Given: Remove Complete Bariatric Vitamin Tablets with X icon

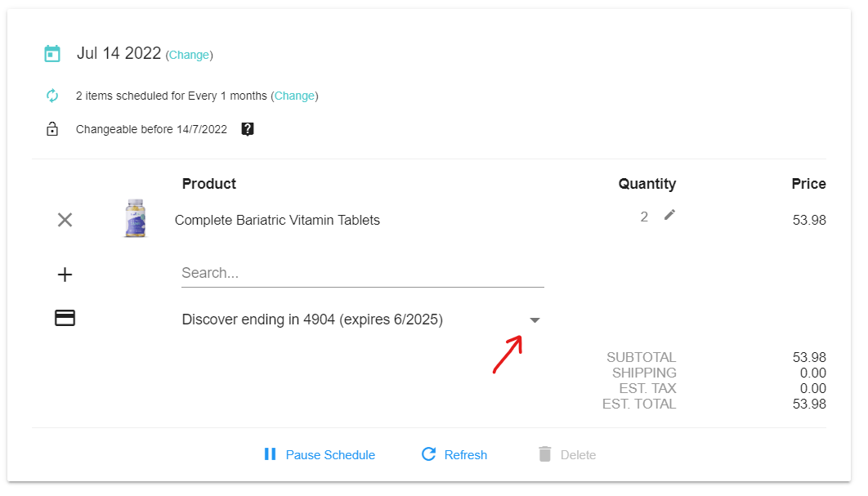Looking at the screenshot, I should point(65,220).
